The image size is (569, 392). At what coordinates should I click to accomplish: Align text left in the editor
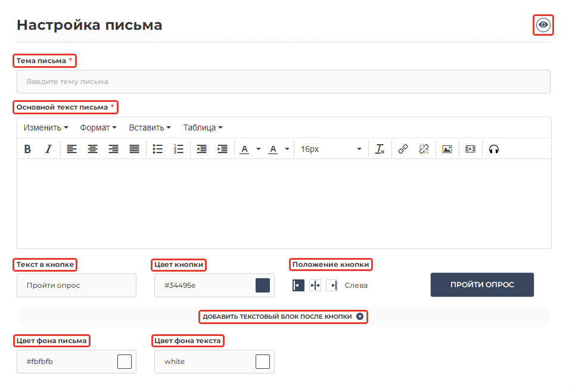tap(72, 149)
